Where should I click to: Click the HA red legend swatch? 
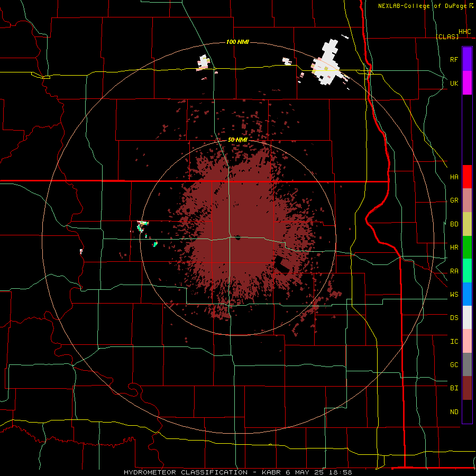(x=467, y=177)
